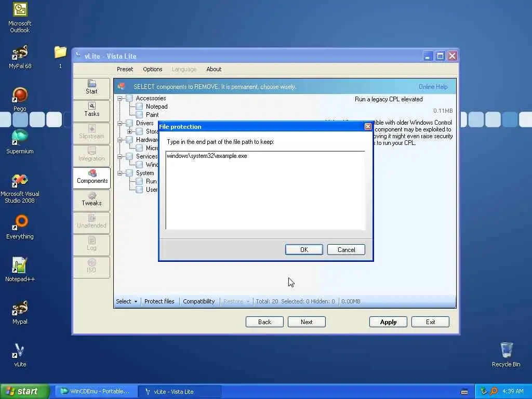Click the vLite icon in header banner

pos(121,87)
